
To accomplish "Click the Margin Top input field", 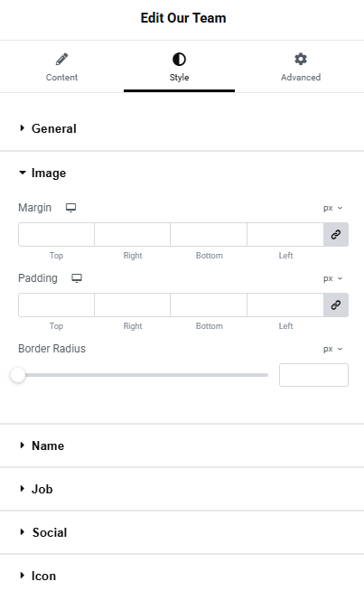I will 56,234.
